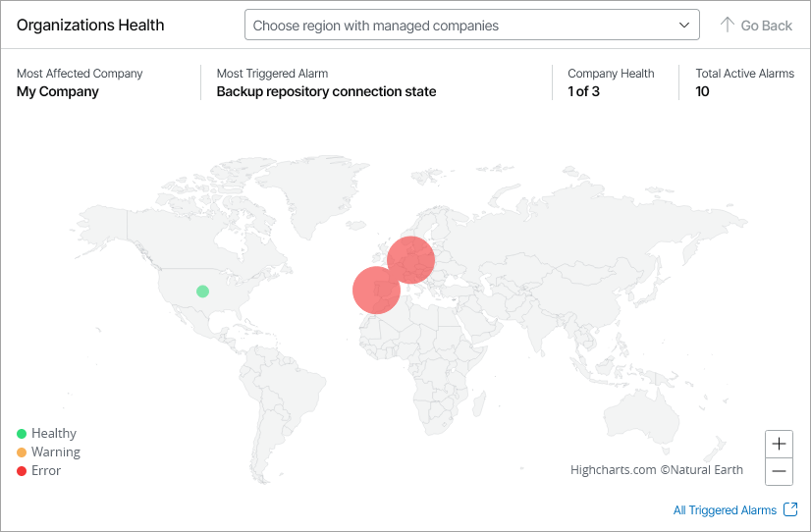The image size is (811, 532).
Task: Click the red error bubble over Spain
Action: pyautogui.click(x=376, y=290)
